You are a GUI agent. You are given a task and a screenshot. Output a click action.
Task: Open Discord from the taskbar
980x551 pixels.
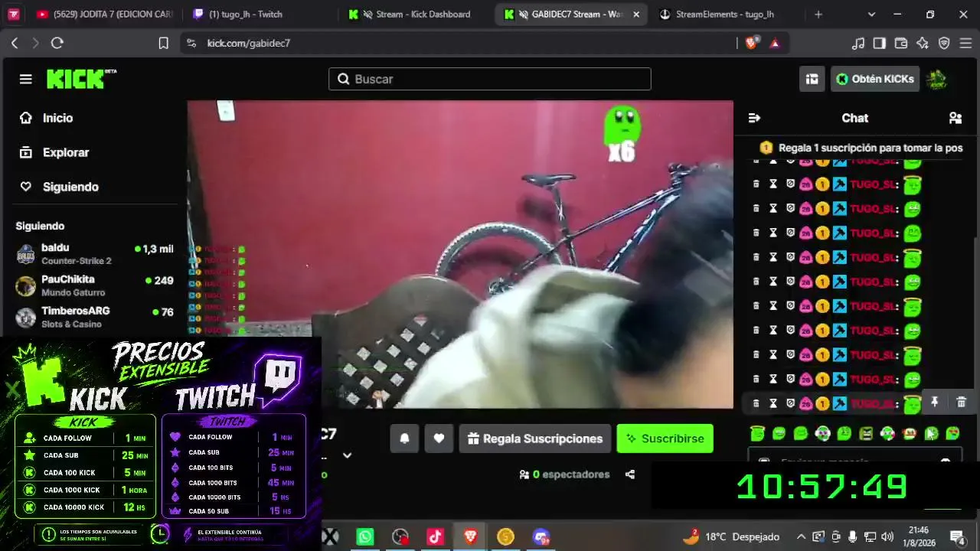541,536
